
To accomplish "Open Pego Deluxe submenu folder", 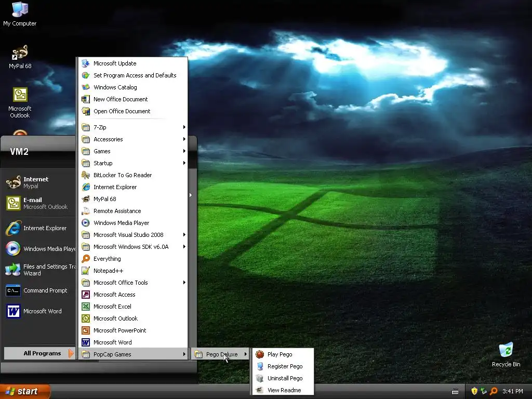I will [220, 354].
